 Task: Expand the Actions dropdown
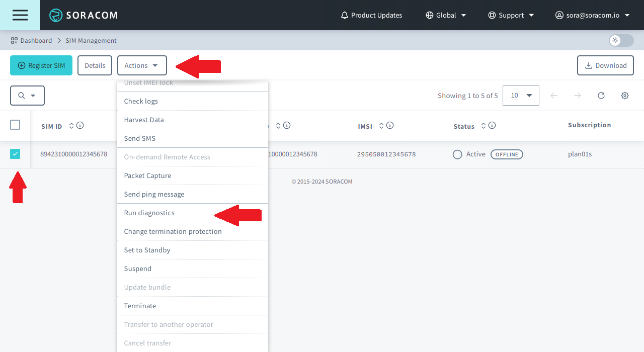point(141,65)
